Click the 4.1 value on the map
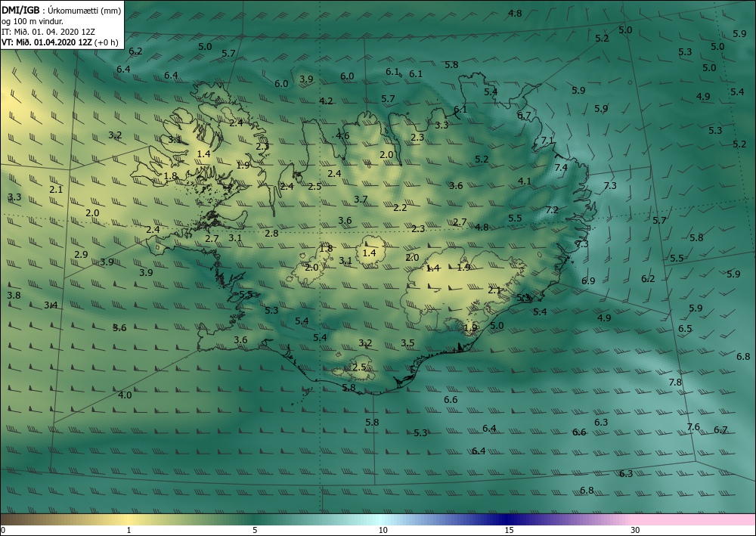The image size is (756, 536). [525, 181]
